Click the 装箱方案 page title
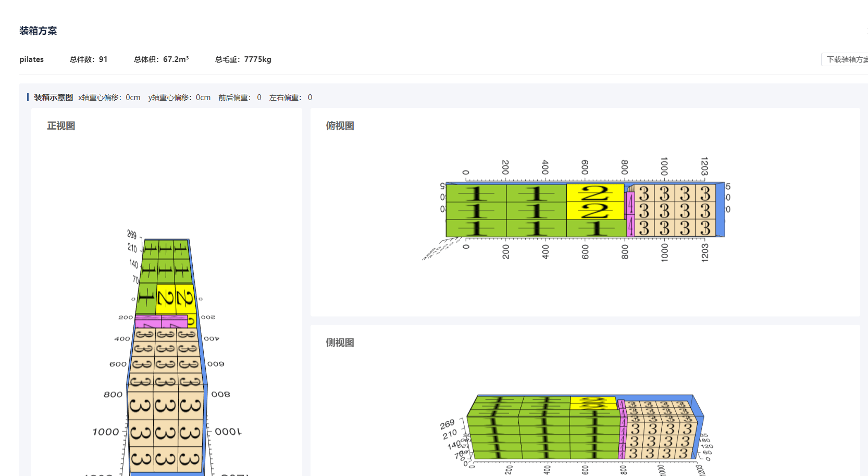The width and height of the screenshot is (868, 476). tap(38, 31)
